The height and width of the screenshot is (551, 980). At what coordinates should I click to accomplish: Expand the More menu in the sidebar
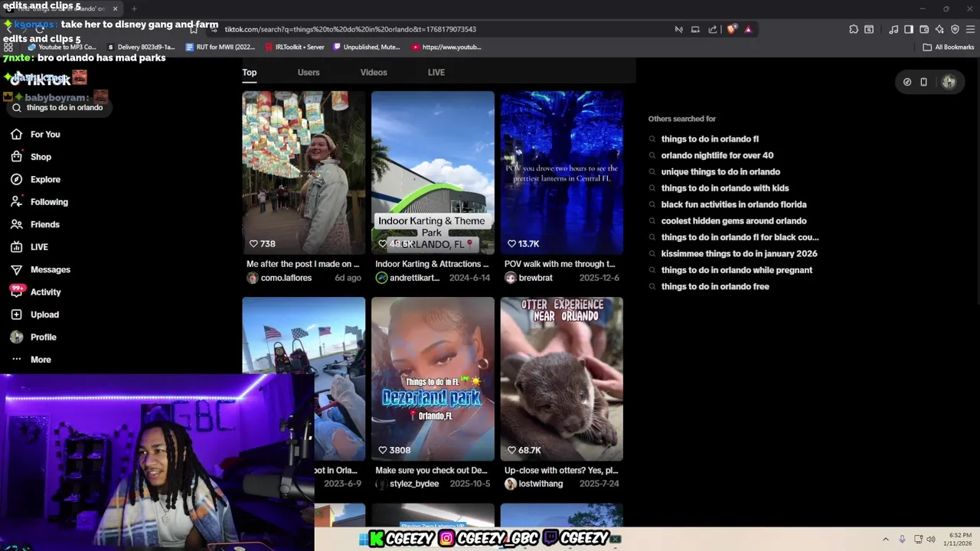[31, 360]
